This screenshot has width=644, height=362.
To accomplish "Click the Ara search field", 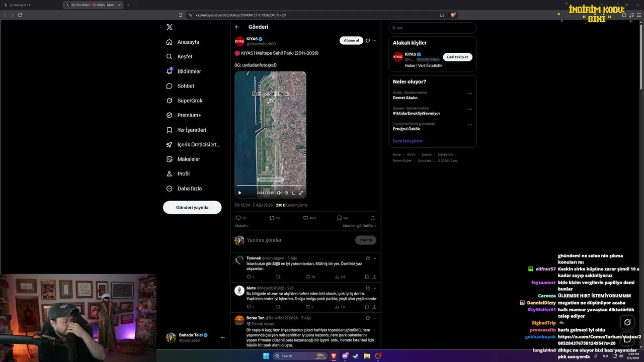I will [433, 28].
